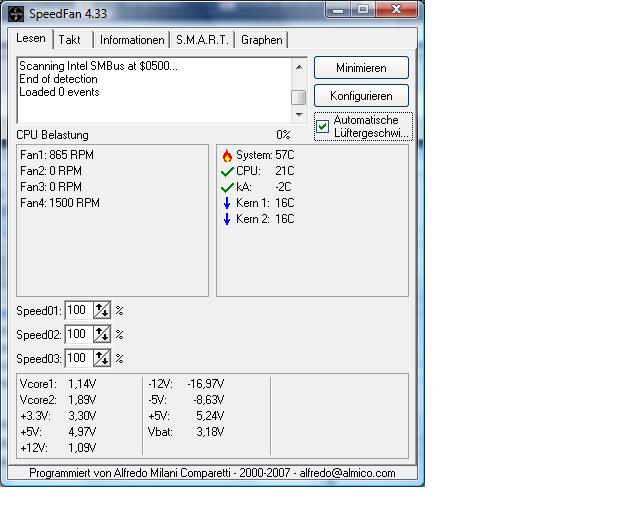640x512 pixels.
Task: Close the SpeedFan window
Action: (x=396, y=9)
